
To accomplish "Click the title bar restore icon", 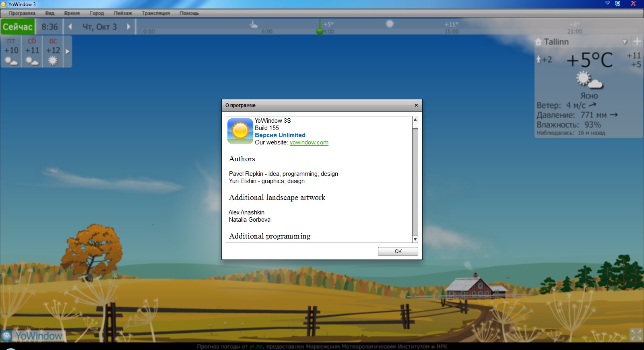I will pyautogui.click(x=618, y=3).
